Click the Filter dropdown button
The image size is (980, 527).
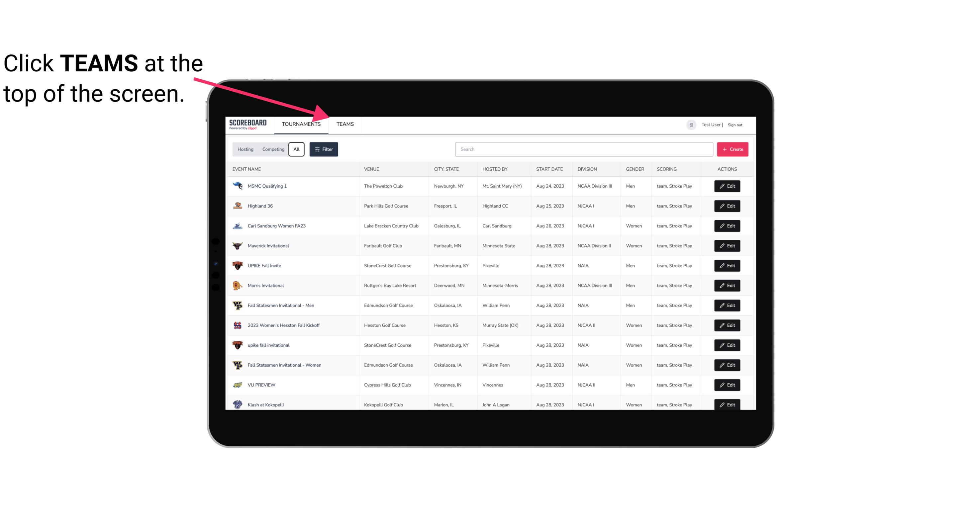(x=324, y=149)
